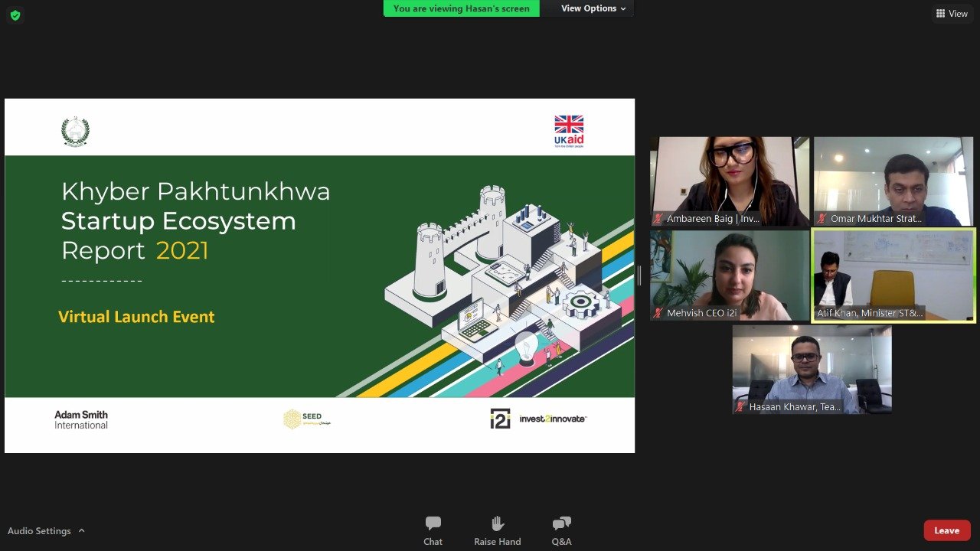Click muted mic icon on Hasaan Khawar's tile
This screenshot has width=980, height=551.
740,407
